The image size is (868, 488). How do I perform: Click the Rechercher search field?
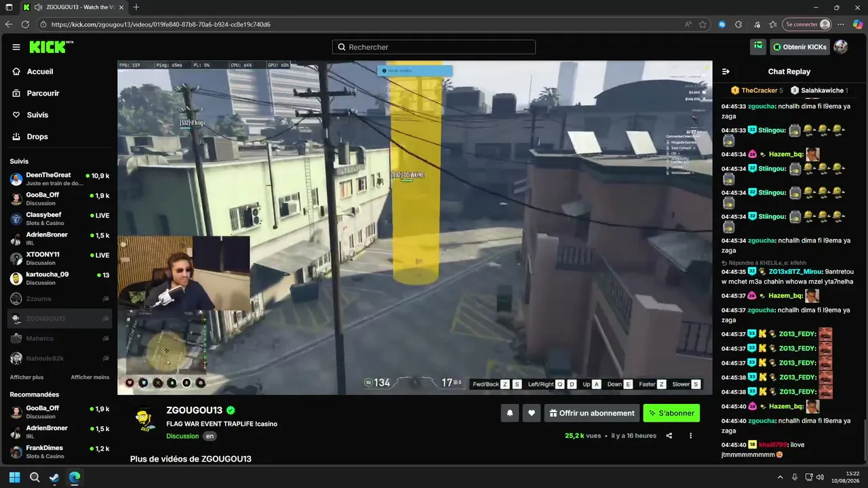click(434, 47)
